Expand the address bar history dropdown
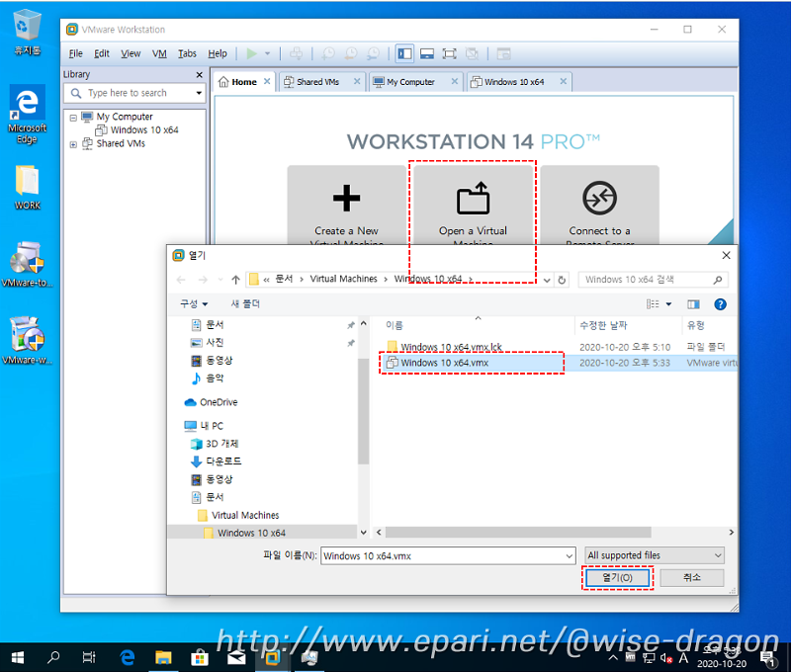This screenshot has width=791, height=672. tap(547, 281)
